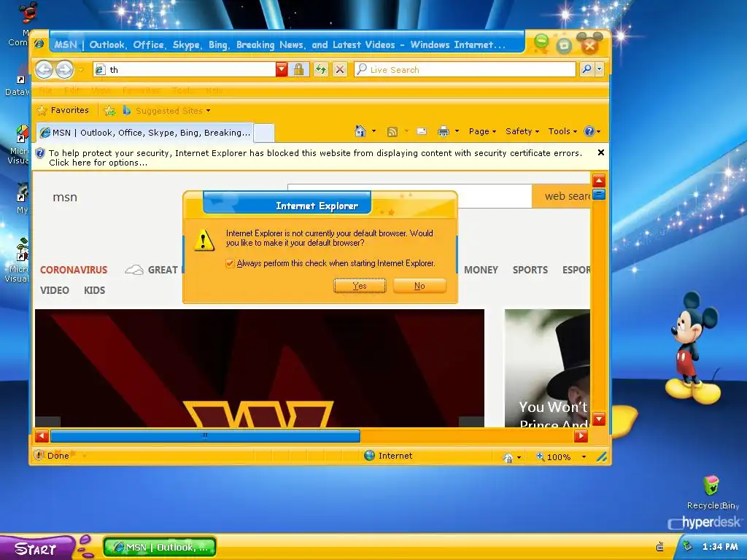Refresh the page with the green arrows icon

[x=321, y=69]
